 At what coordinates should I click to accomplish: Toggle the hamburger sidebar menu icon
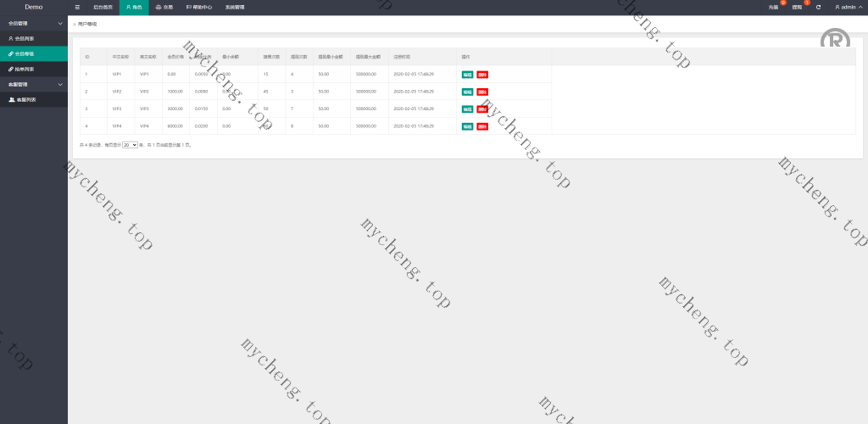coord(78,7)
